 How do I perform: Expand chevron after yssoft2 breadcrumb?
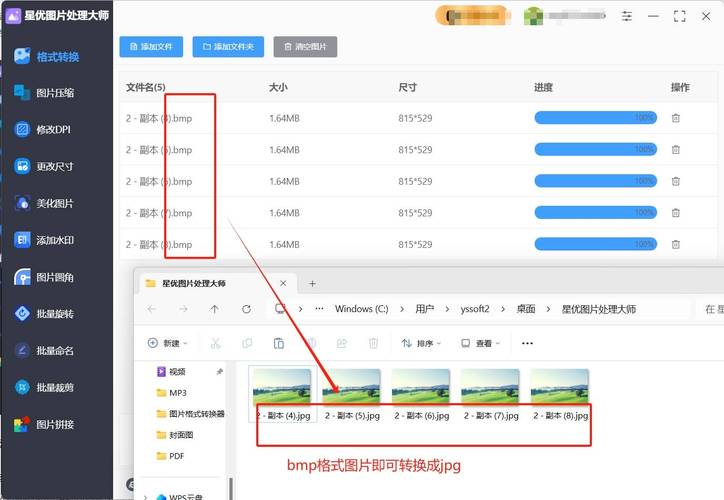point(503,309)
